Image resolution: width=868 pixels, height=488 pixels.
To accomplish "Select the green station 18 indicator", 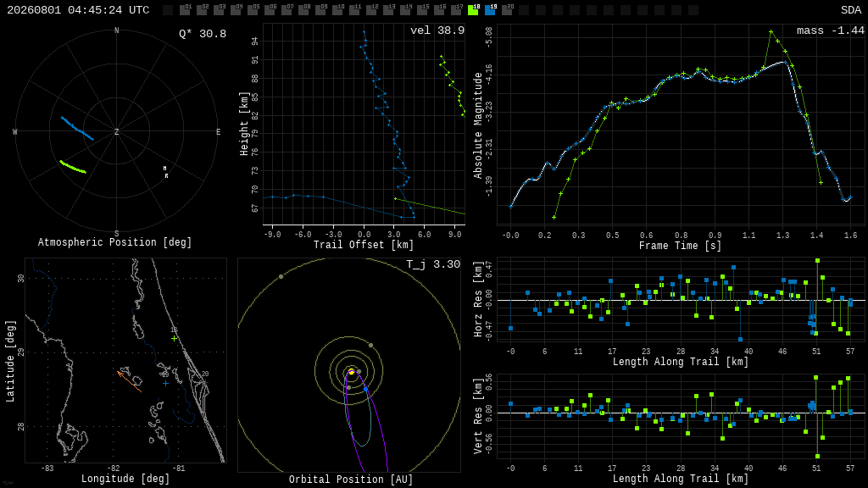I will coord(473,9).
